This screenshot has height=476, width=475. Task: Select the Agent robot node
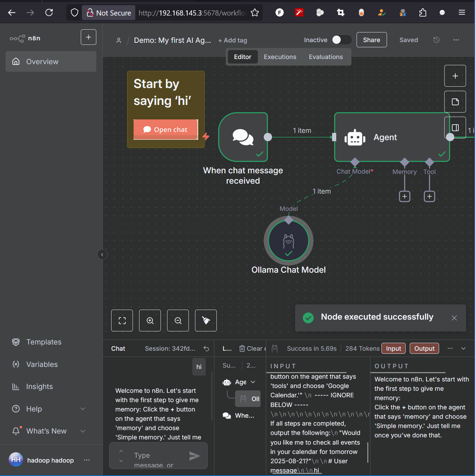[x=392, y=137]
